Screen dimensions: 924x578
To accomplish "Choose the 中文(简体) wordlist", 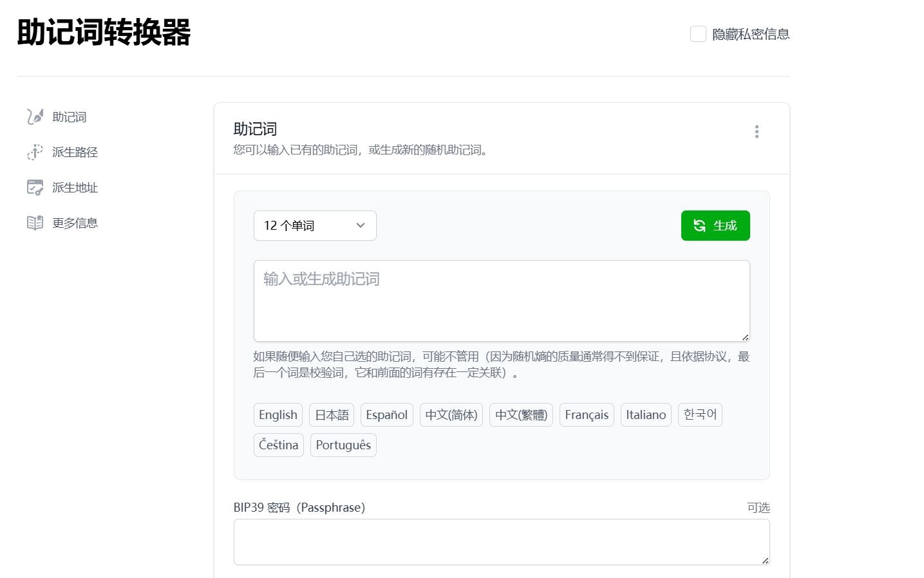I will click(x=451, y=415).
